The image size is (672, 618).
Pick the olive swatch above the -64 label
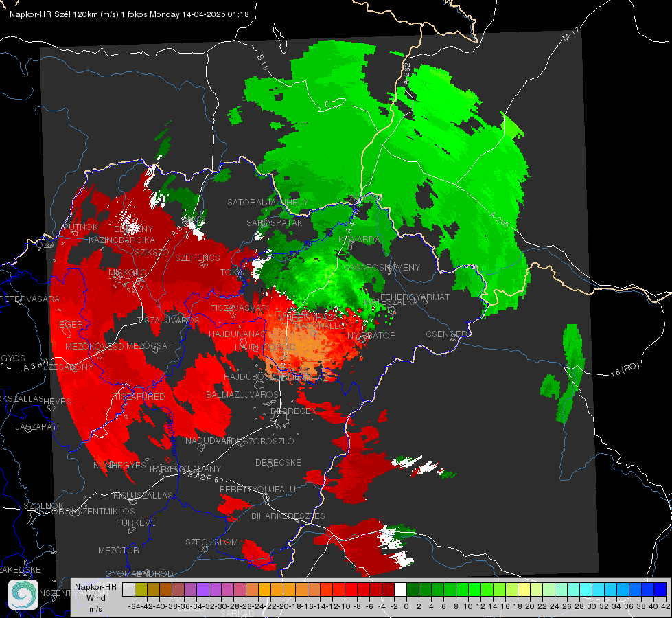[x=141, y=589]
